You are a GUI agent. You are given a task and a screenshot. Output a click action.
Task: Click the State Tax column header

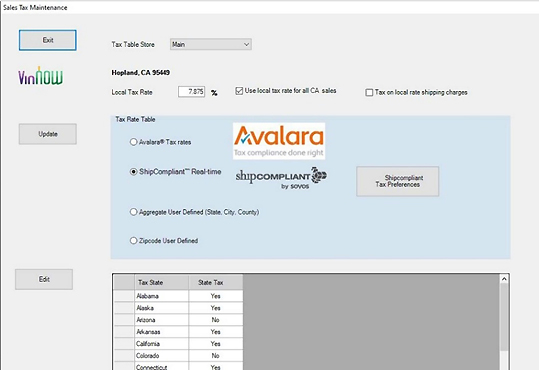216,282
